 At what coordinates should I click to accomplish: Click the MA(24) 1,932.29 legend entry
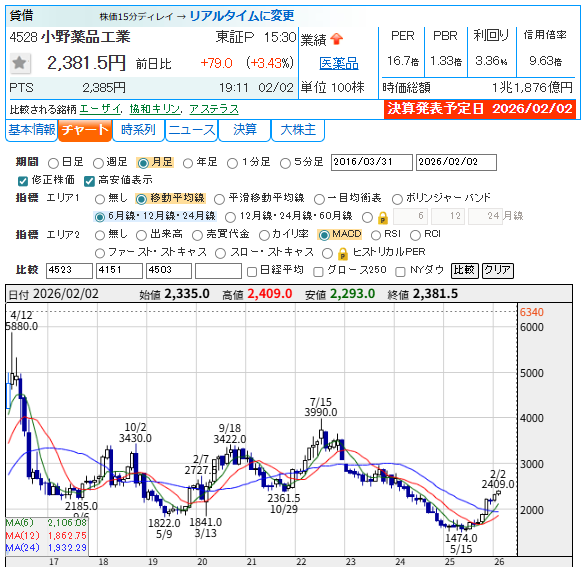pyautogui.click(x=46, y=548)
